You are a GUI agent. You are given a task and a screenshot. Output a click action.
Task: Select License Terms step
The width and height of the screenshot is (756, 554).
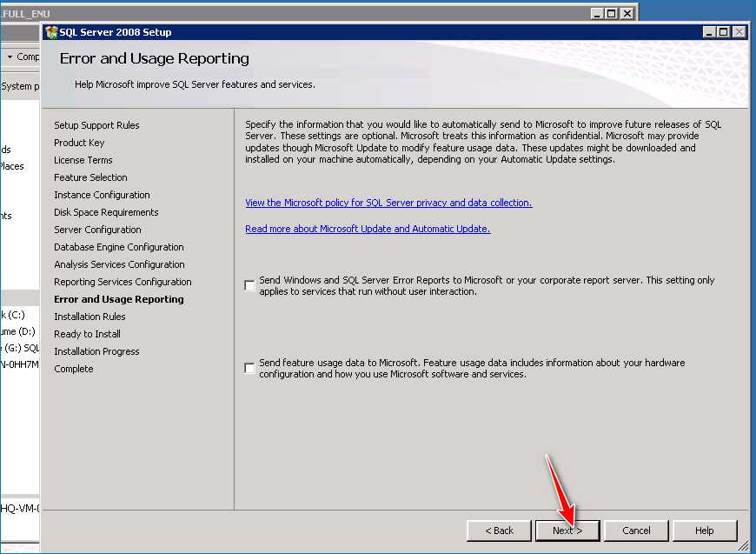(83, 160)
